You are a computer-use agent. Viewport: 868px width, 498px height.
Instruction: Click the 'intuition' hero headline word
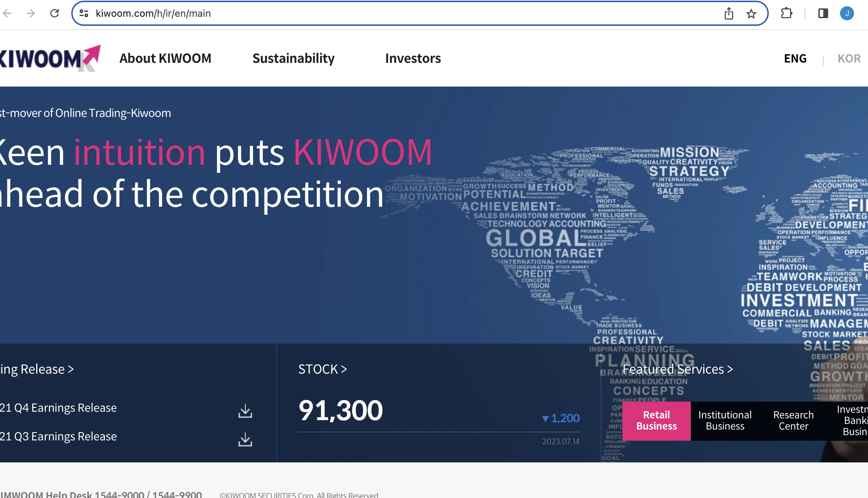pos(139,153)
